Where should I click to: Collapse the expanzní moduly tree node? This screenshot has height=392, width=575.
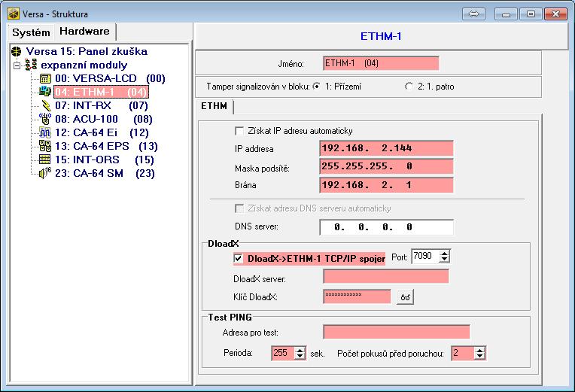pos(17,65)
